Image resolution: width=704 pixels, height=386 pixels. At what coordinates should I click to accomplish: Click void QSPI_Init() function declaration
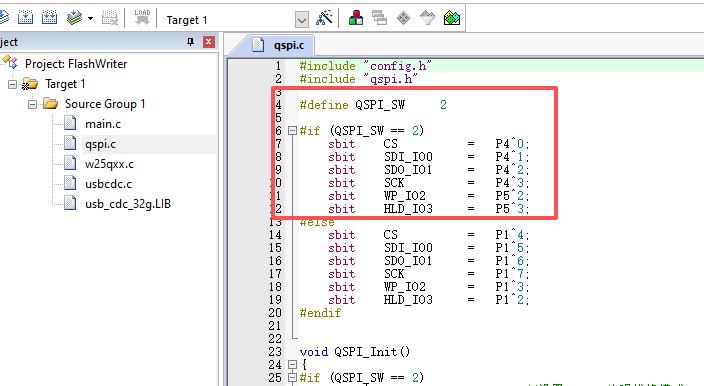[355, 352]
